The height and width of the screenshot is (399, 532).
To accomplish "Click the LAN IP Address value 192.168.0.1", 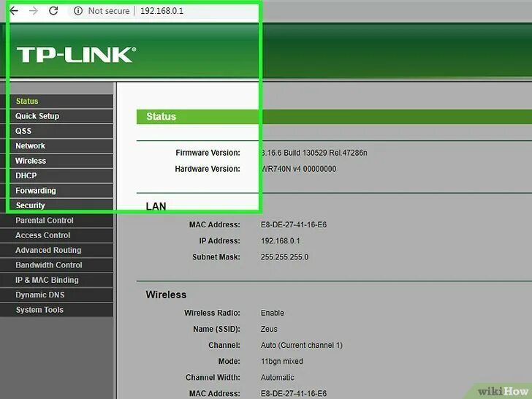I will click(x=281, y=241).
